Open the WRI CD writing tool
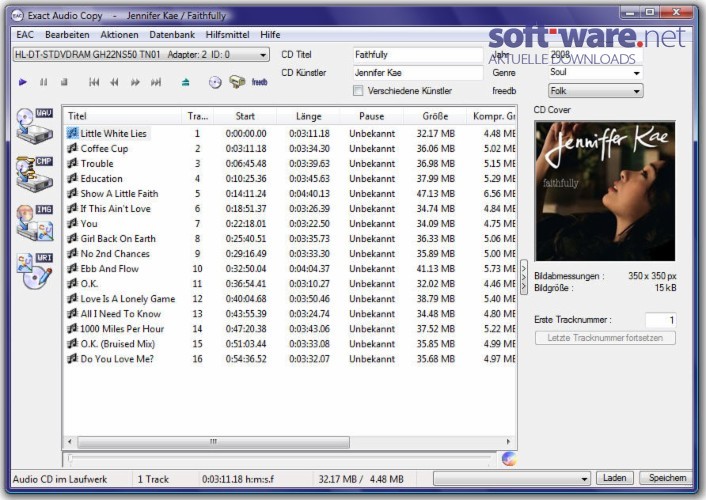This screenshot has width=706, height=500. pyautogui.click(x=34, y=270)
